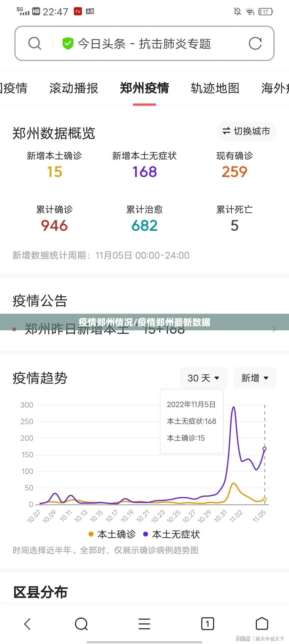Image resolution: width=289 pixels, height=644 pixels.
Task: Switch to the 滚动播报 tab
Action: click(74, 88)
